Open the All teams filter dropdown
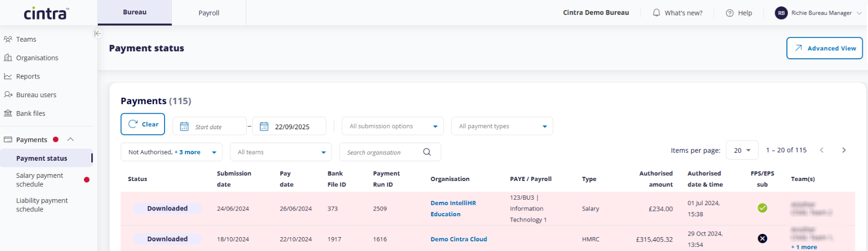 pyautogui.click(x=281, y=152)
